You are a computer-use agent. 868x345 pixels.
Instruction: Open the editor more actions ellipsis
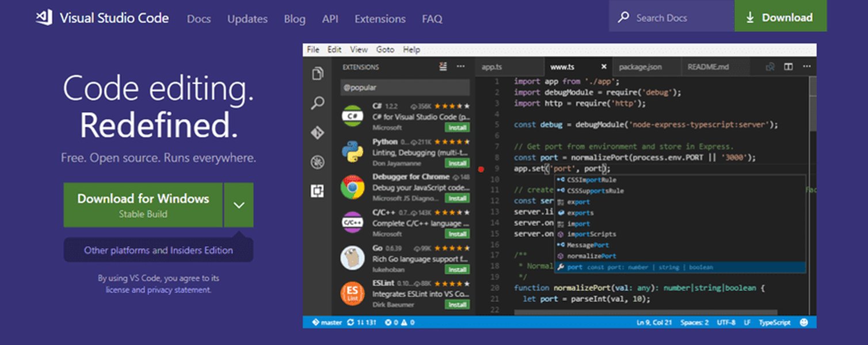point(806,67)
